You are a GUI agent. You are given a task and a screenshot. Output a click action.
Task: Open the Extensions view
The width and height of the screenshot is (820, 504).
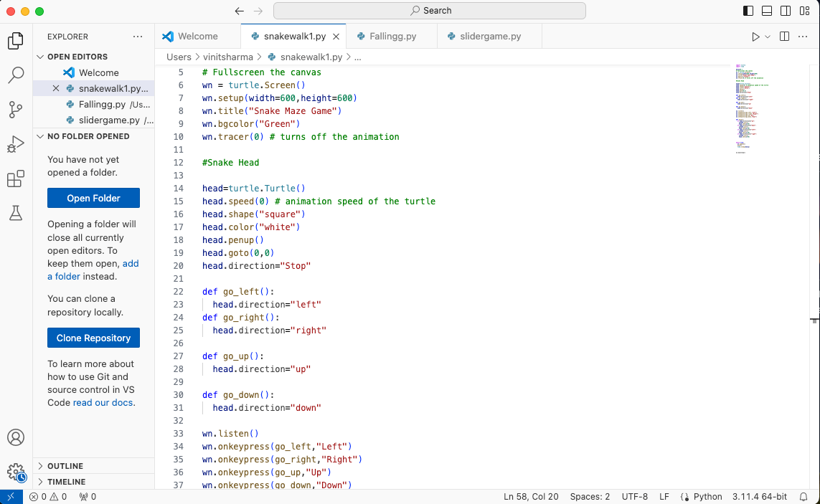tap(16, 179)
